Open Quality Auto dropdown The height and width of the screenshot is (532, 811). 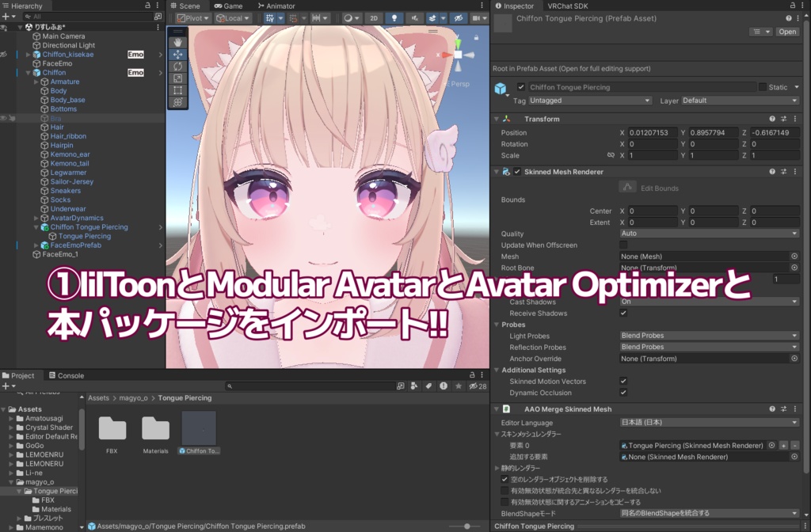[x=710, y=234]
